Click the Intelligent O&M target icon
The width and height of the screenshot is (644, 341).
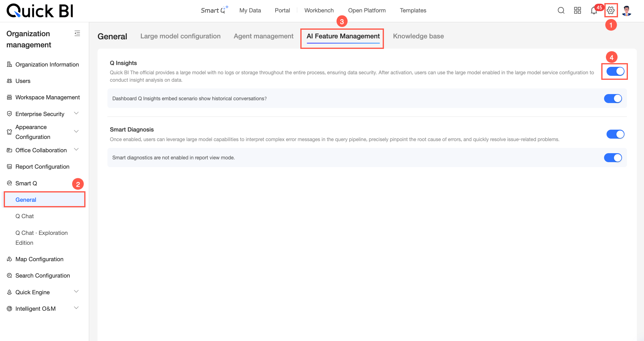click(x=10, y=309)
